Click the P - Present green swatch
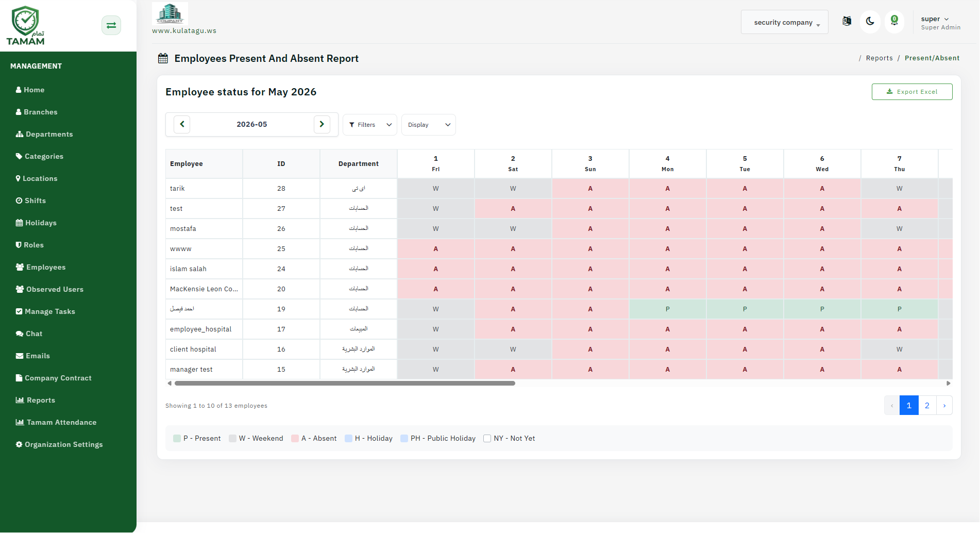The image size is (980, 533). coord(177,439)
